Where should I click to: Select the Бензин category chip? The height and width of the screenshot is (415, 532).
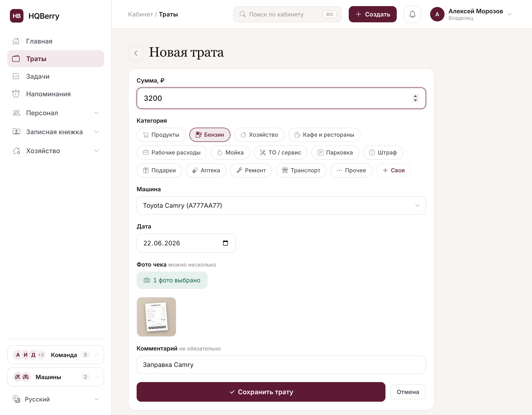tap(210, 135)
